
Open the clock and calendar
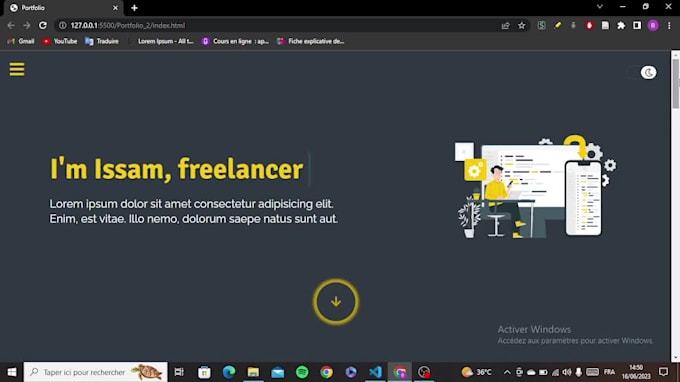tap(636, 372)
